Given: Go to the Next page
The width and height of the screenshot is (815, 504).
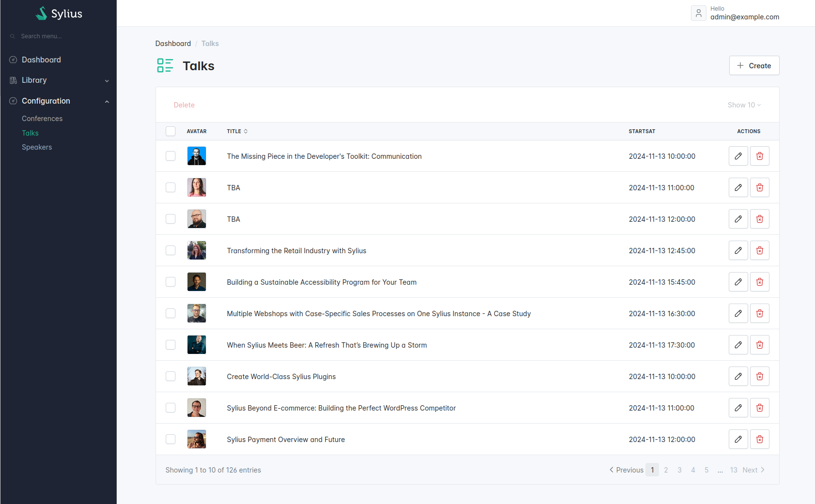Looking at the screenshot, I should (x=753, y=470).
